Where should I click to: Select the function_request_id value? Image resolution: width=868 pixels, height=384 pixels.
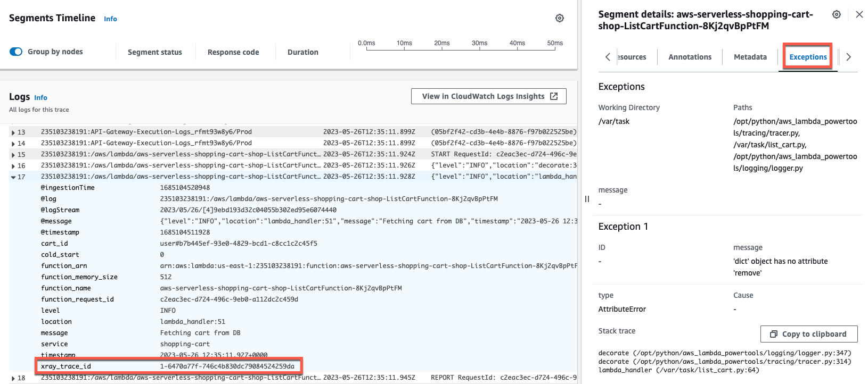click(x=229, y=299)
